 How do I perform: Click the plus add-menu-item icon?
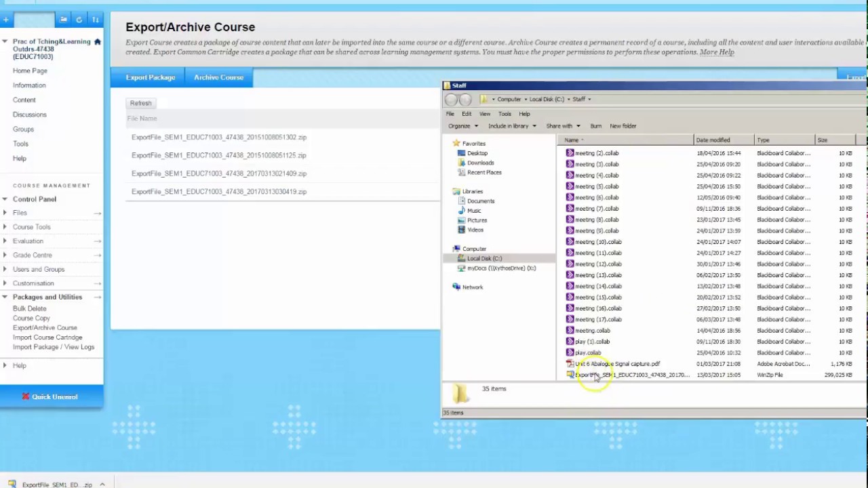[5, 20]
